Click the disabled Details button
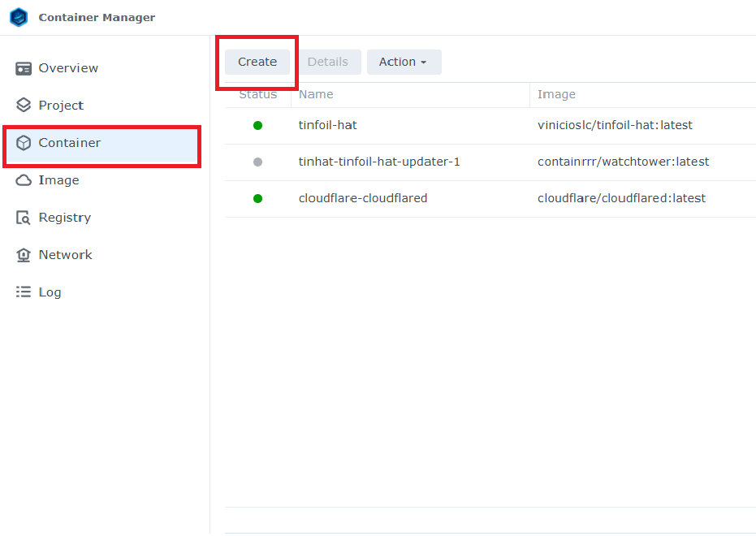The image size is (756, 536). pyautogui.click(x=327, y=62)
